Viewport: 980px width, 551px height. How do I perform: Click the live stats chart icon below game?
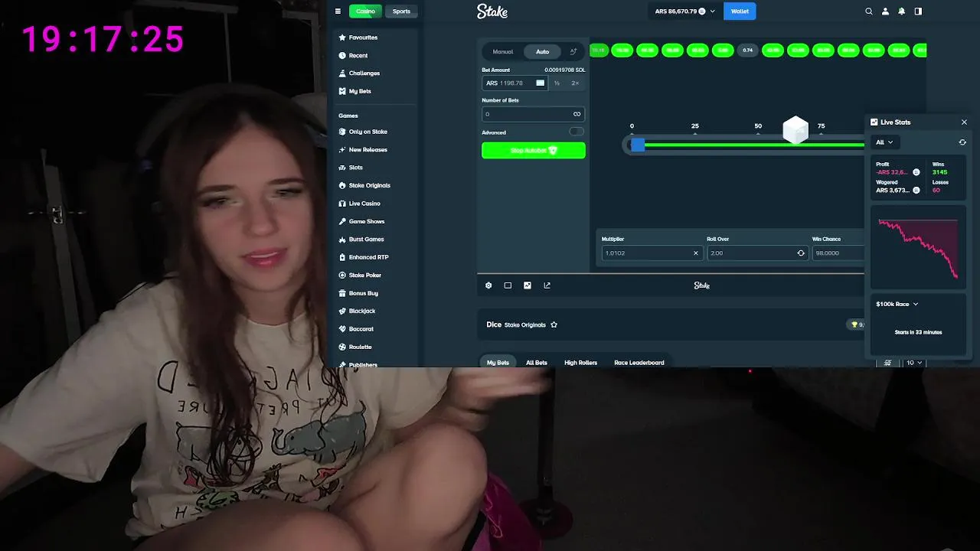(x=528, y=285)
